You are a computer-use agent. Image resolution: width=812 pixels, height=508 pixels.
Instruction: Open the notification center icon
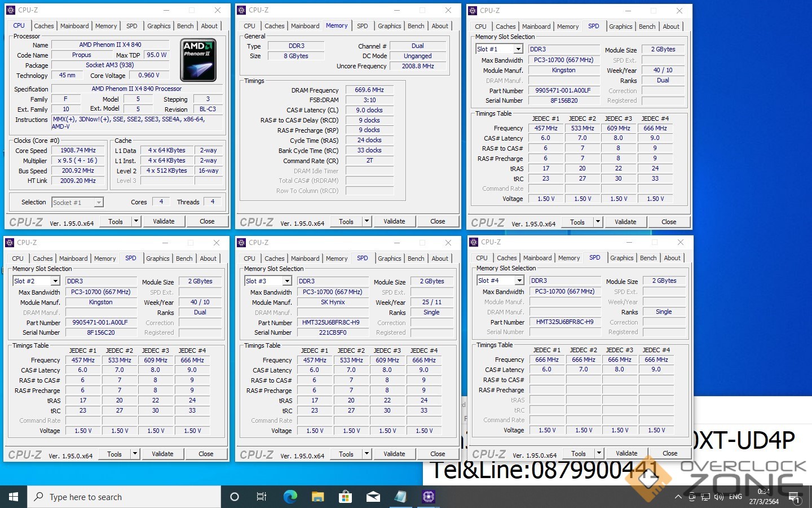(795, 497)
